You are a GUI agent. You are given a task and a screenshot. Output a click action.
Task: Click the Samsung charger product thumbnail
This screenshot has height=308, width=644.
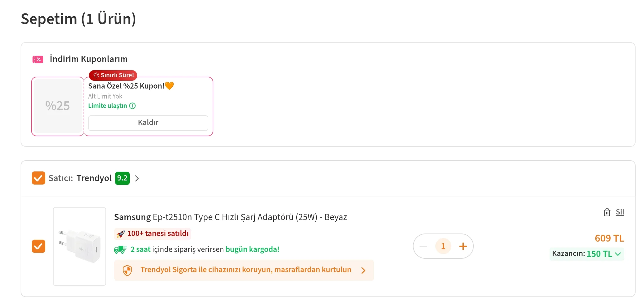pyautogui.click(x=80, y=246)
